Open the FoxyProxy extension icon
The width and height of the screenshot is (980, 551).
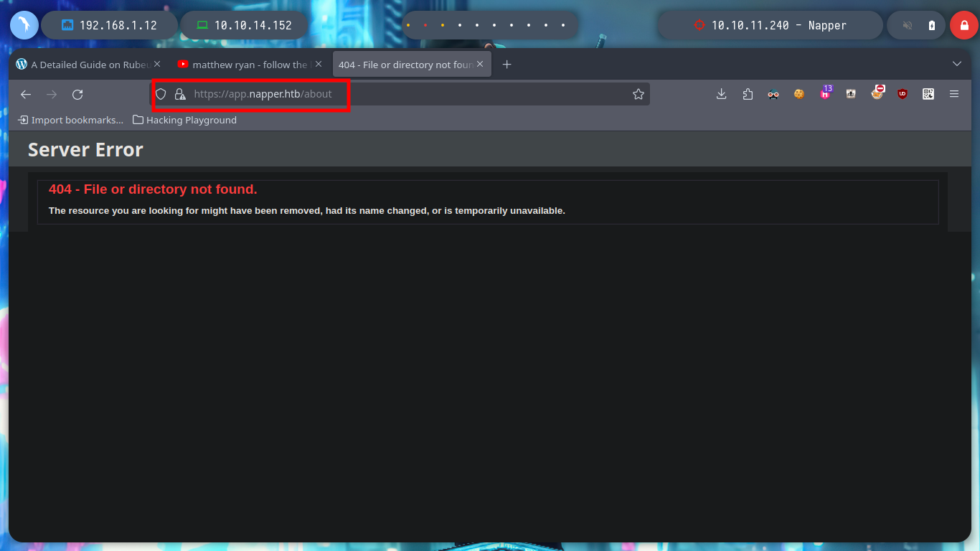point(877,93)
